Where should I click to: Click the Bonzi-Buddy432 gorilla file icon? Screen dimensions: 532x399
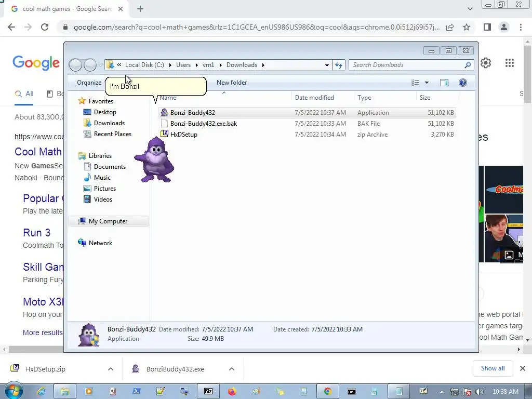pyautogui.click(x=164, y=112)
